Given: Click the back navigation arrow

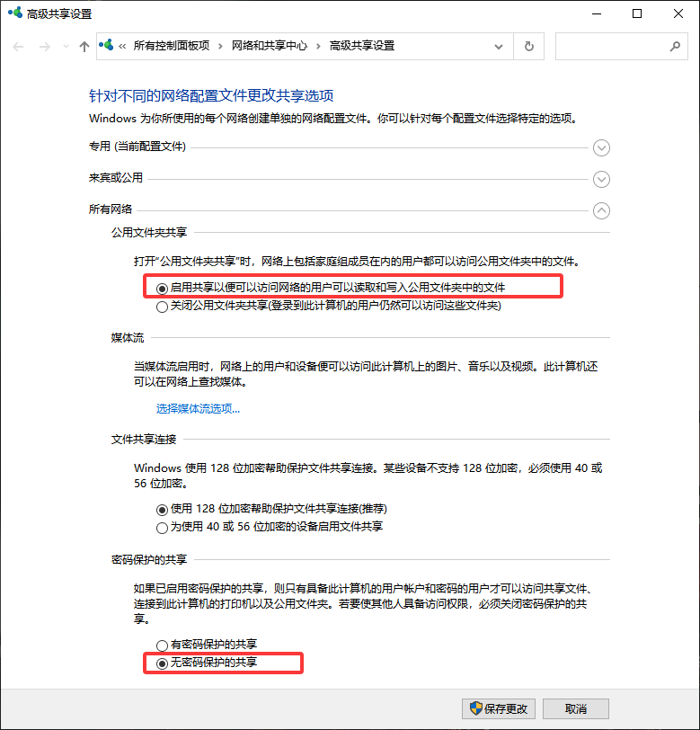Looking at the screenshot, I should pyautogui.click(x=18, y=47).
